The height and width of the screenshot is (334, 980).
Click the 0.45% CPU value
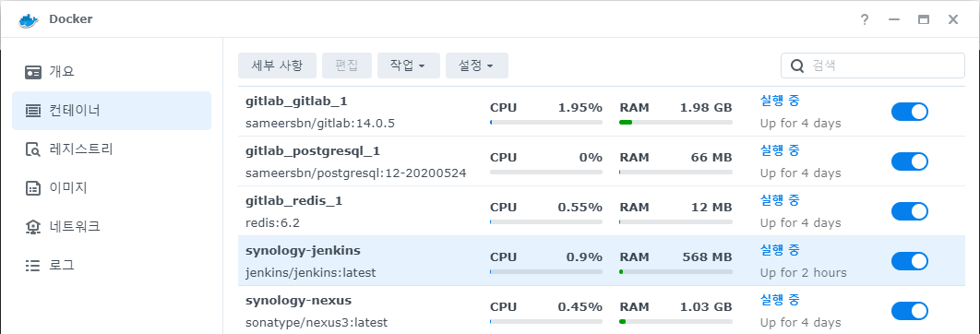(x=580, y=307)
